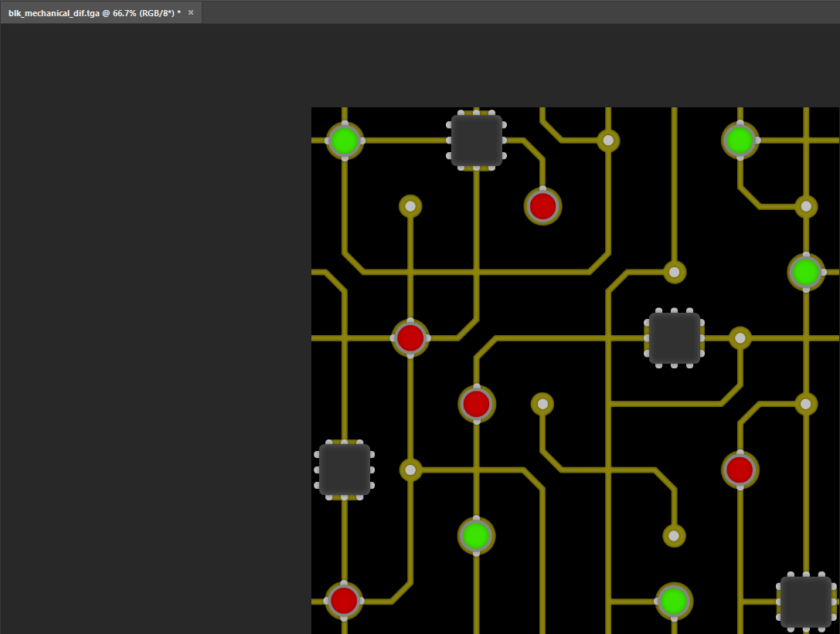The height and width of the screenshot is (634, 840).
Task: Click the gray chip at the canvas top
Action: click(477, 141)
